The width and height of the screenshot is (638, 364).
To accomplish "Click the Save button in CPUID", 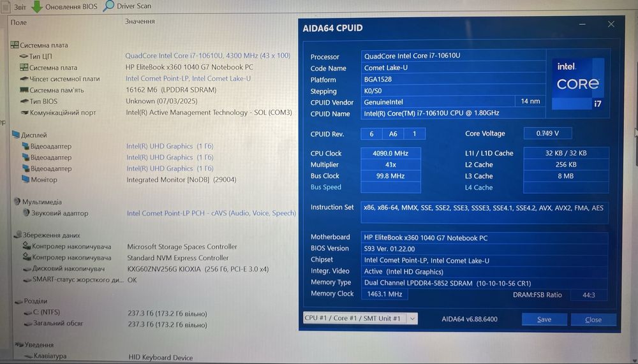I will (544, 319).
